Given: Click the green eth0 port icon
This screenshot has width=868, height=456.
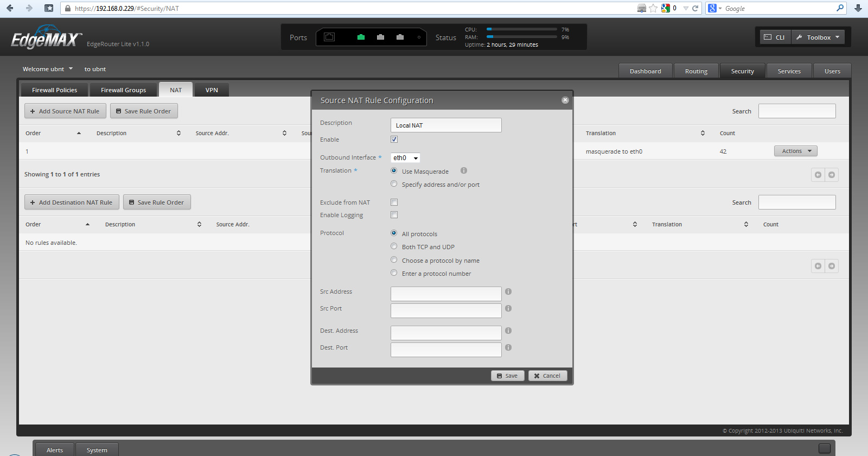Looking at the screenshot, I should coord(361,37).
